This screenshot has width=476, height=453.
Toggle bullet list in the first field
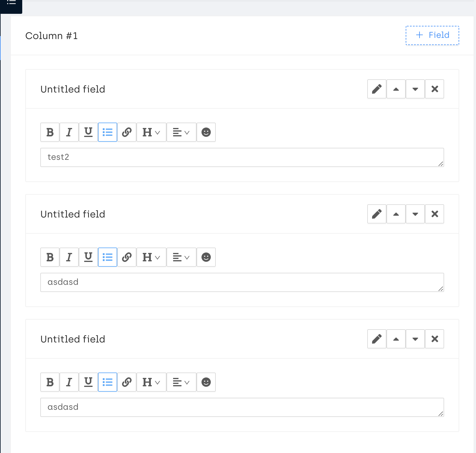click(x=108, y=132)
